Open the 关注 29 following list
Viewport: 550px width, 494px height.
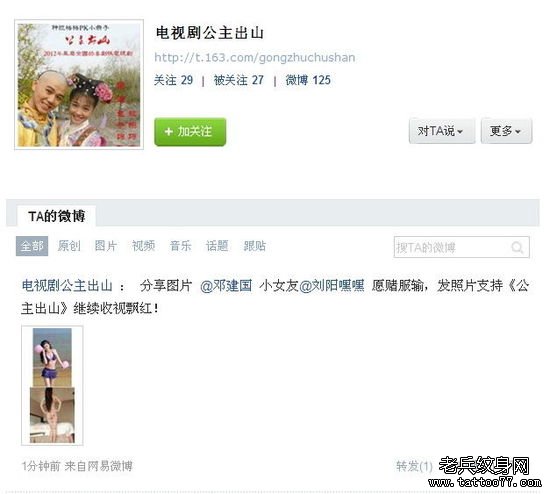(173, 80)
